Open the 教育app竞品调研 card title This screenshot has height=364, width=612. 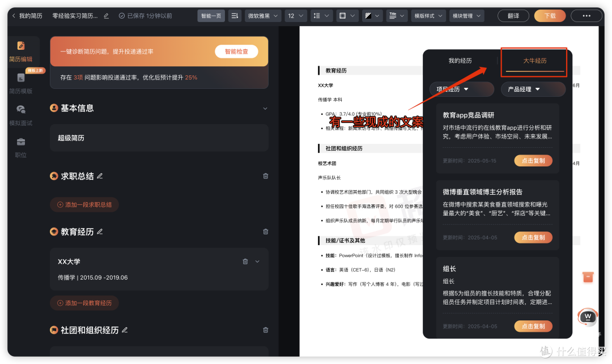pos(469,115)
